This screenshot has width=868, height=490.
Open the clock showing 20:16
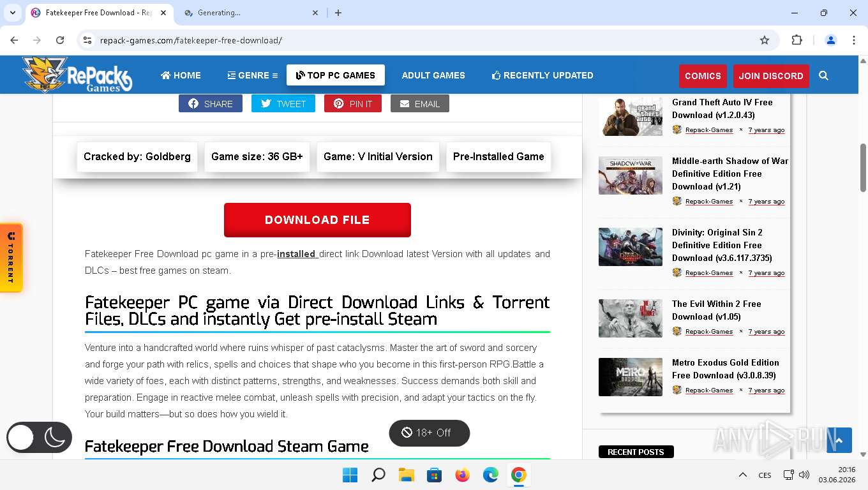(x=837, y=475)
